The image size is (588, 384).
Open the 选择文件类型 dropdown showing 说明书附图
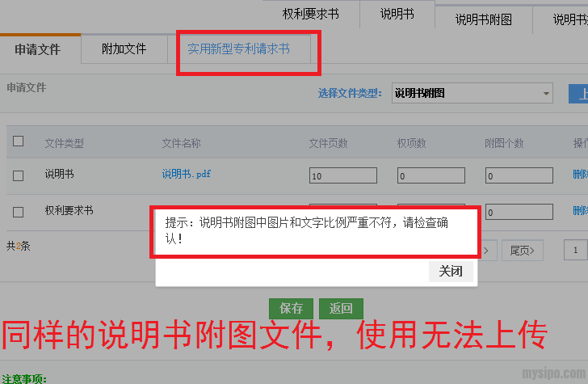tap(472, 93)
